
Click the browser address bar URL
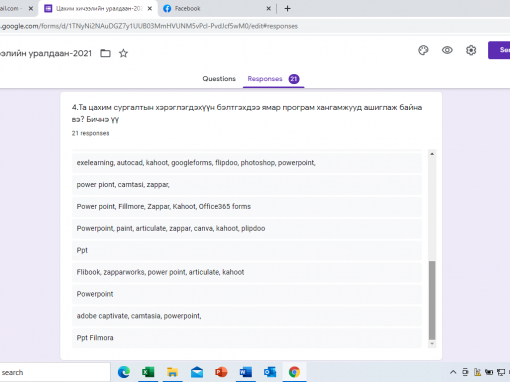tap(149, 26)
